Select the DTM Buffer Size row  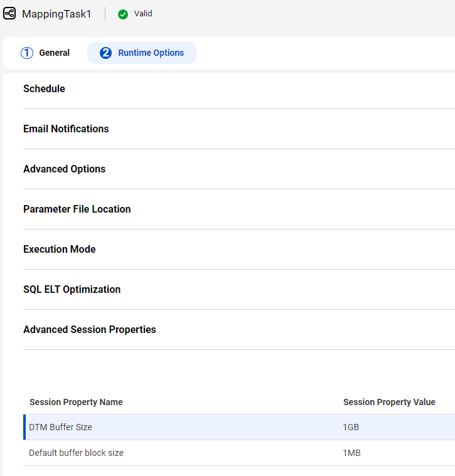pos(239,427)
